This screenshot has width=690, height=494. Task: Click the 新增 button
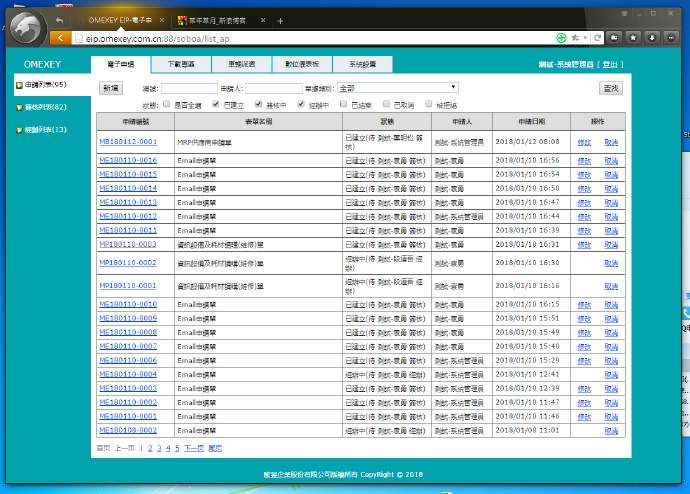111,88
